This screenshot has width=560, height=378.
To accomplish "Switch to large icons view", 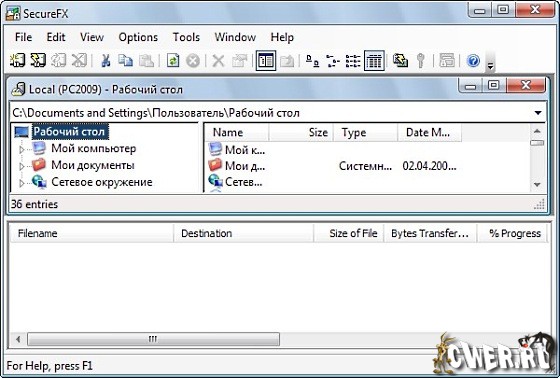I will 312,61.
